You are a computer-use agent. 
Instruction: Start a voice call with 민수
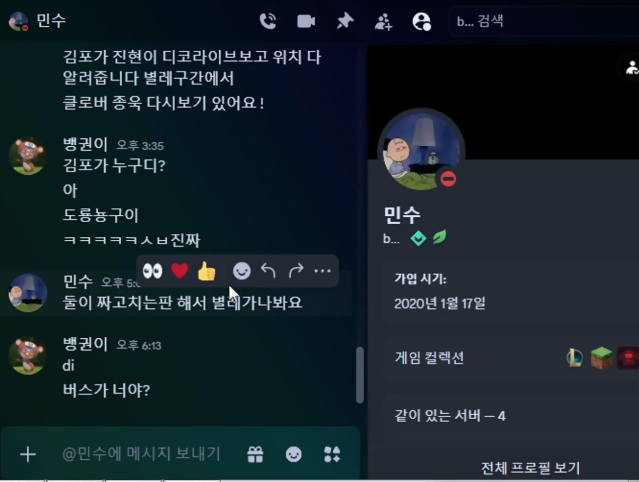(x=268, y=21)
